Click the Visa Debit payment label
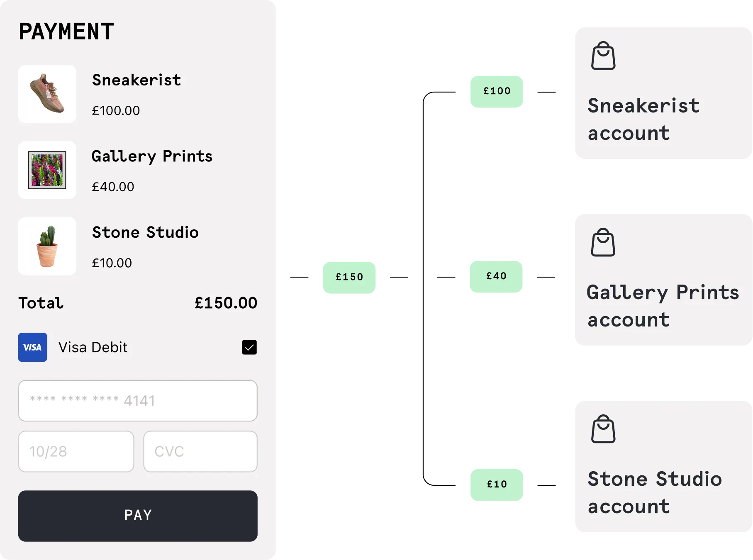The width and height of the screenshot is (753, 560). 93,347
